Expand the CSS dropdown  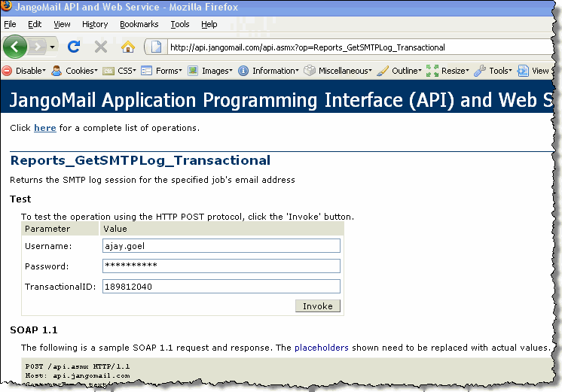click(134, 70)
